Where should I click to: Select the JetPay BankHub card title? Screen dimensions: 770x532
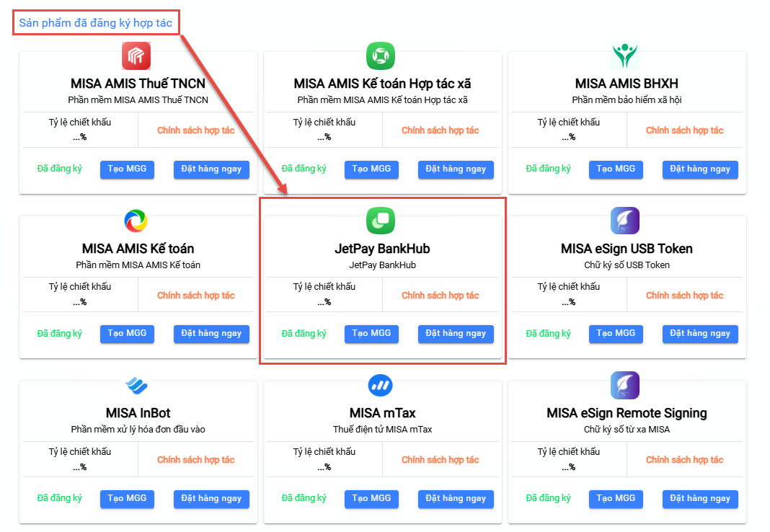pyautogui.click(x=382, y=249)
